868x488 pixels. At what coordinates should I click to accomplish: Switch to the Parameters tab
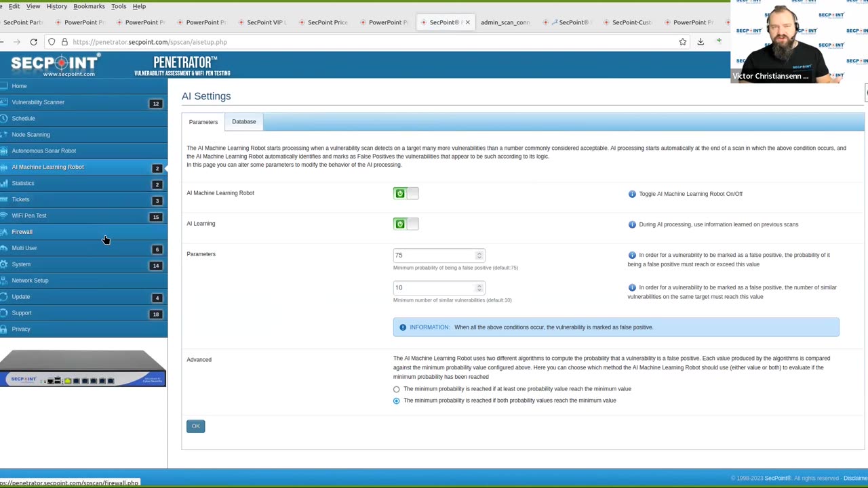[203, 122]
